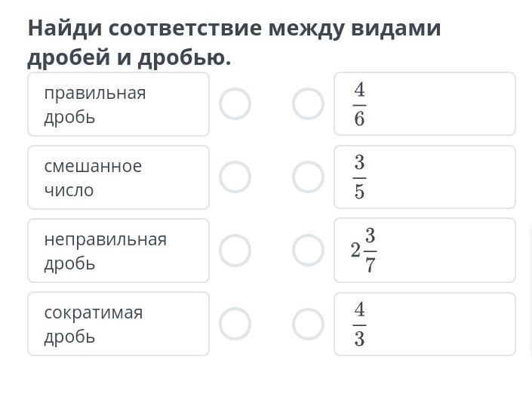
Task: Select the radio button left of fraction 3/5
Action: tap(308, 177)
